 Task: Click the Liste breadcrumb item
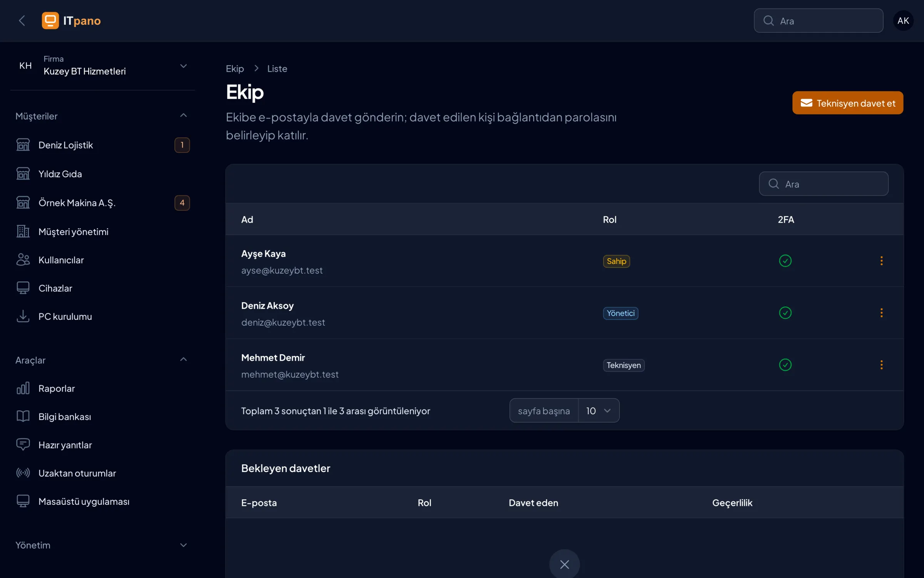(277, 69)
